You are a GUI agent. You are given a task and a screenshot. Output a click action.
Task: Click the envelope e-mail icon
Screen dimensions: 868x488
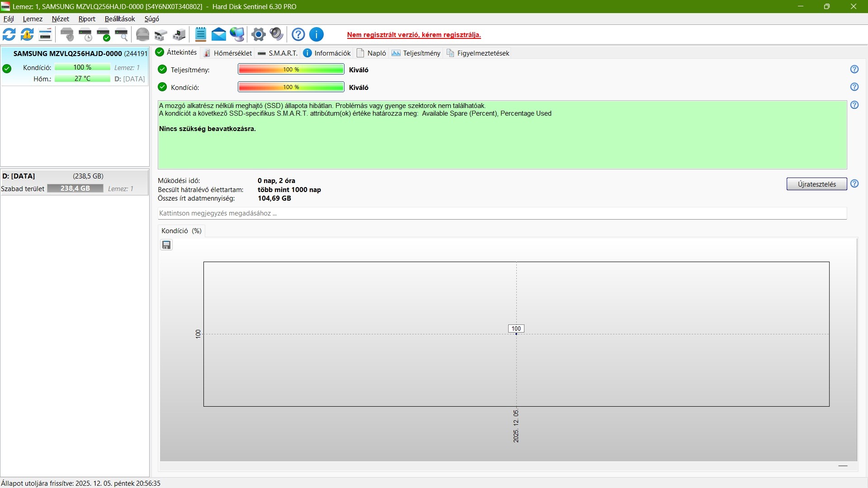click(219, 34)
